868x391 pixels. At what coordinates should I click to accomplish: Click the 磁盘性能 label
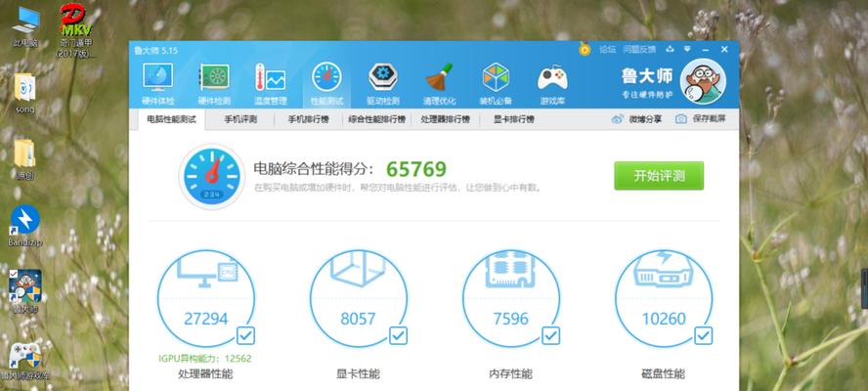(x=663, y=373)
